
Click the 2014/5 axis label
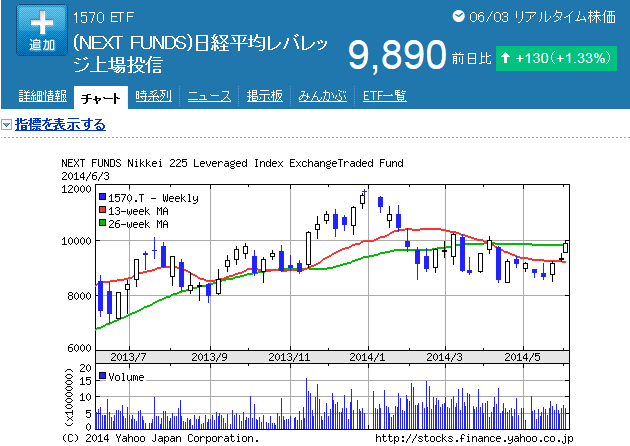522,357
